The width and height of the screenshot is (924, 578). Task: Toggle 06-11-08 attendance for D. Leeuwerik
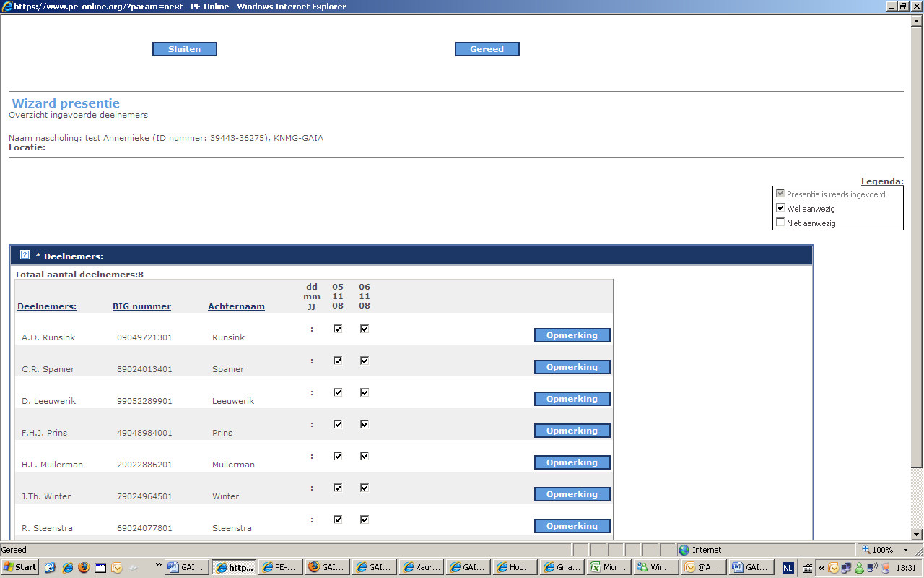pos(365,392)
